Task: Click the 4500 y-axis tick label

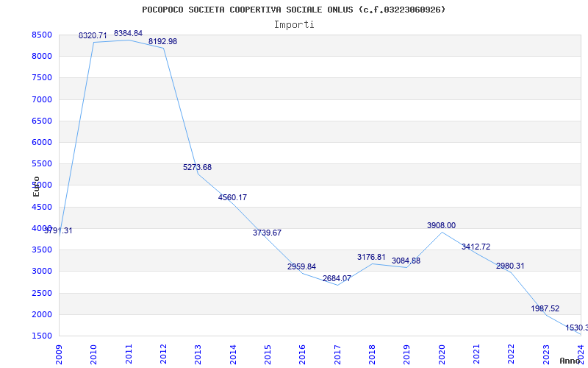Action: [42, 207]
